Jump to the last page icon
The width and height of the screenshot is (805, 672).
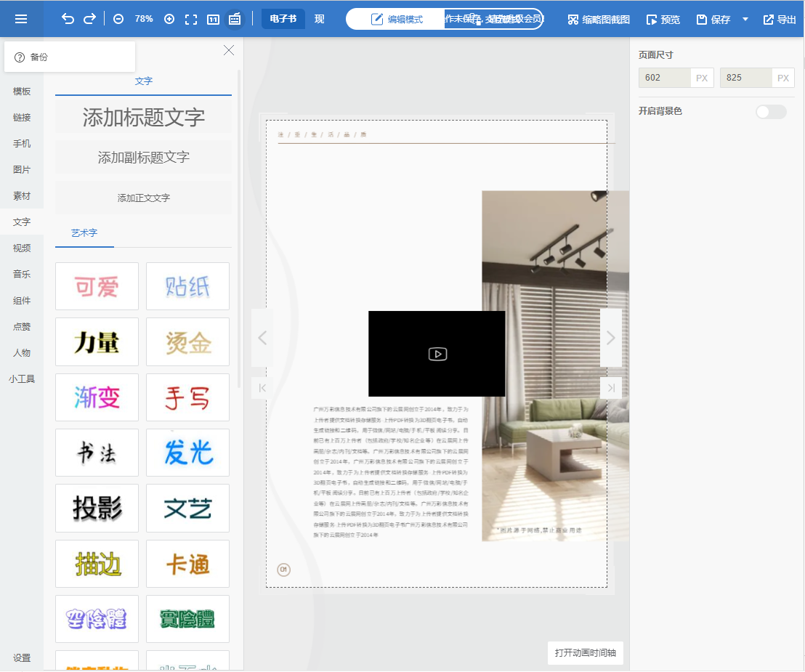pyautogui.click(x=611, y=388)
